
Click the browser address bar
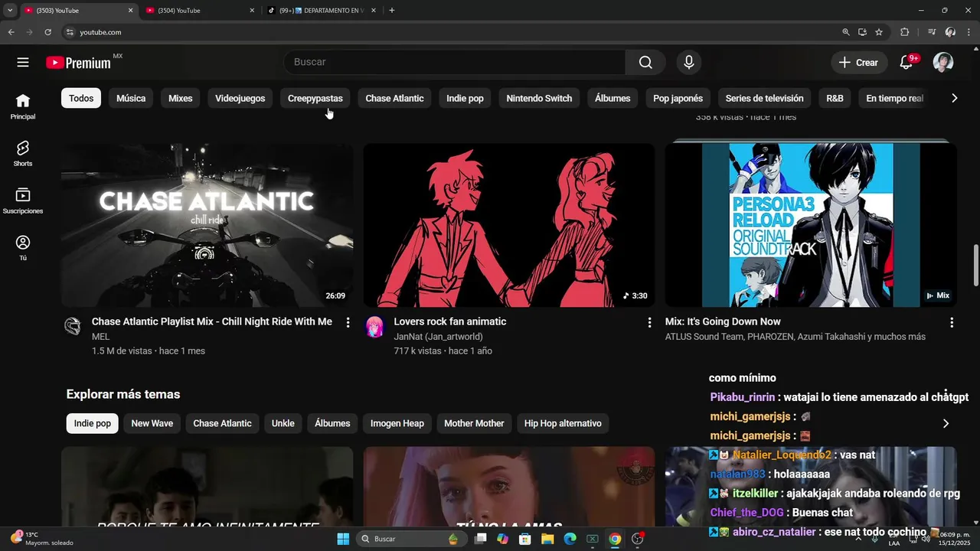click(x=452, y=32)
